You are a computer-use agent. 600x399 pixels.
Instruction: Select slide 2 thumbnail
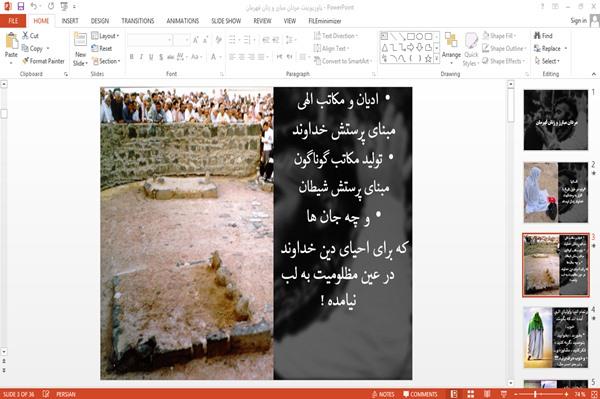[x=556, y=192]
